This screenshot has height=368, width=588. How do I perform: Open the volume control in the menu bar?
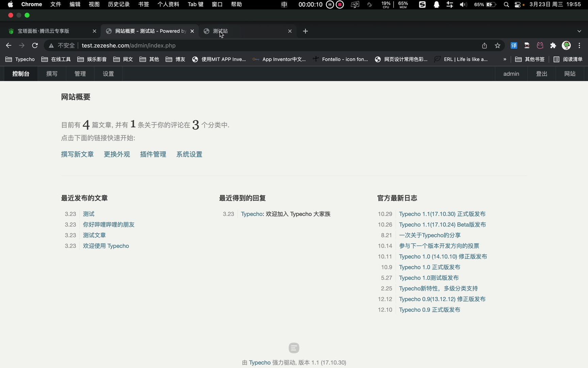coord(463,4)
